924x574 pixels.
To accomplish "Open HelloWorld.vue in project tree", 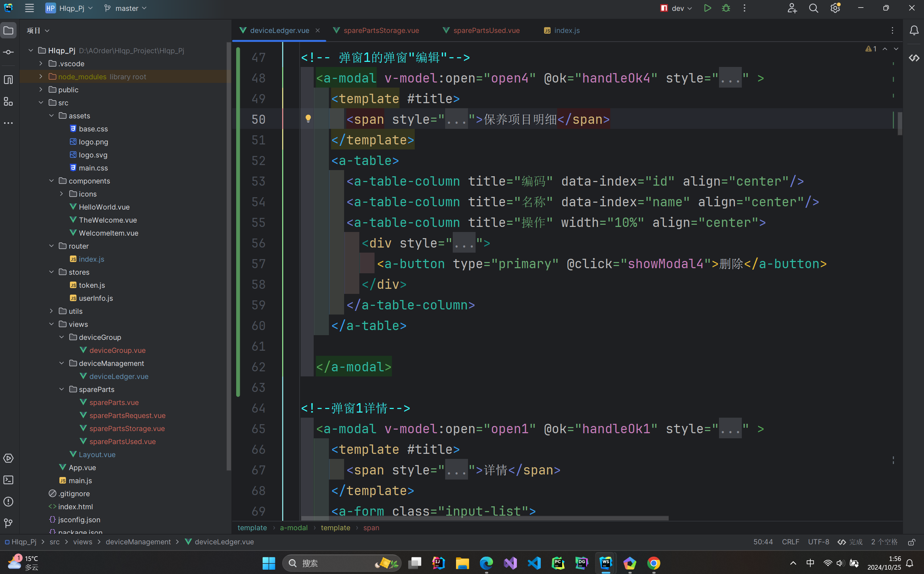I will (104, 207).
